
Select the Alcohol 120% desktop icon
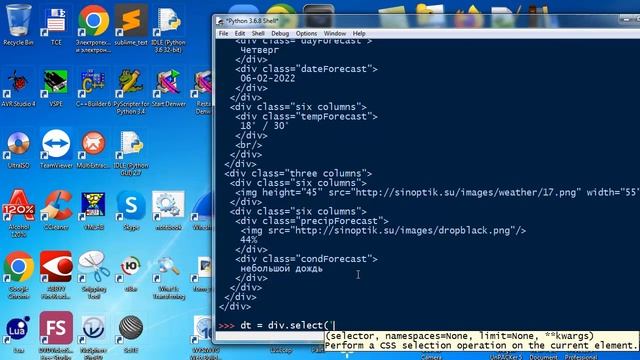(x=18, y=213)
